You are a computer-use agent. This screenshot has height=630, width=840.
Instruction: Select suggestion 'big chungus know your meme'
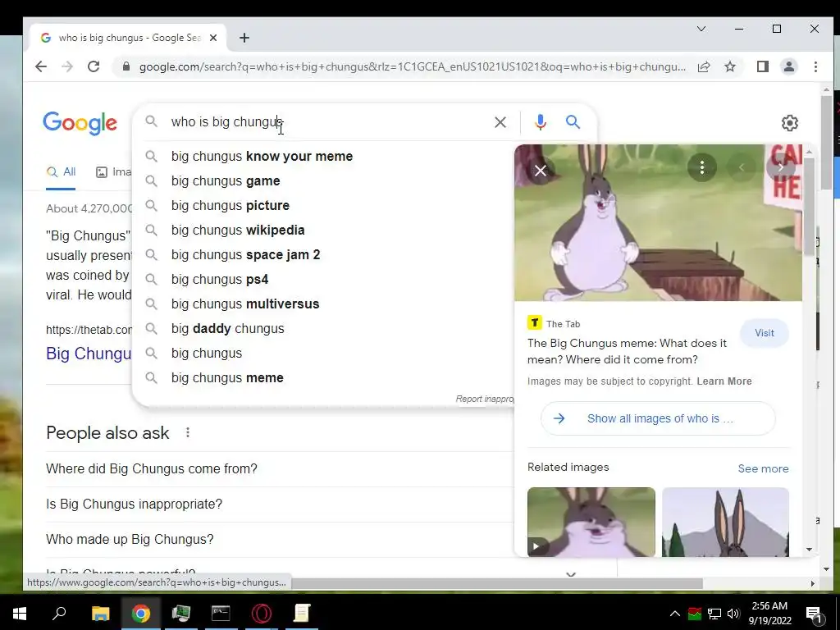pyautogui.click(x=323, y=157)
